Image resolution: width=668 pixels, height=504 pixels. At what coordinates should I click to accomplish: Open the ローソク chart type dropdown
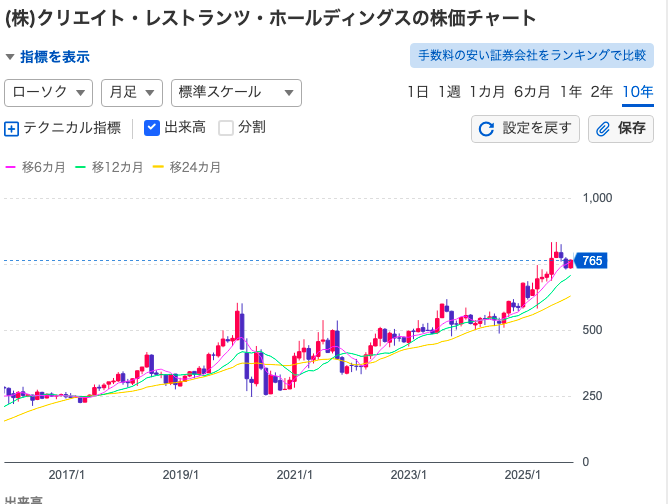coord(49,92)
